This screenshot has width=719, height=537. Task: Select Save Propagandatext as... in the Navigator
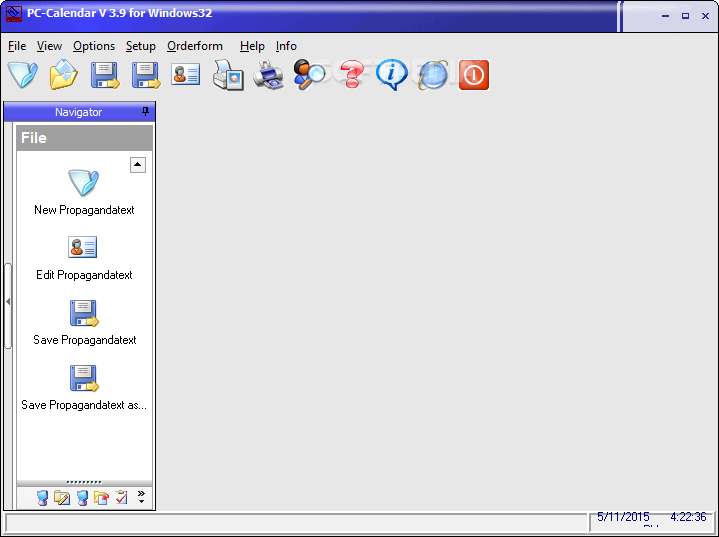pyautogui.click(x=84, y=388)
